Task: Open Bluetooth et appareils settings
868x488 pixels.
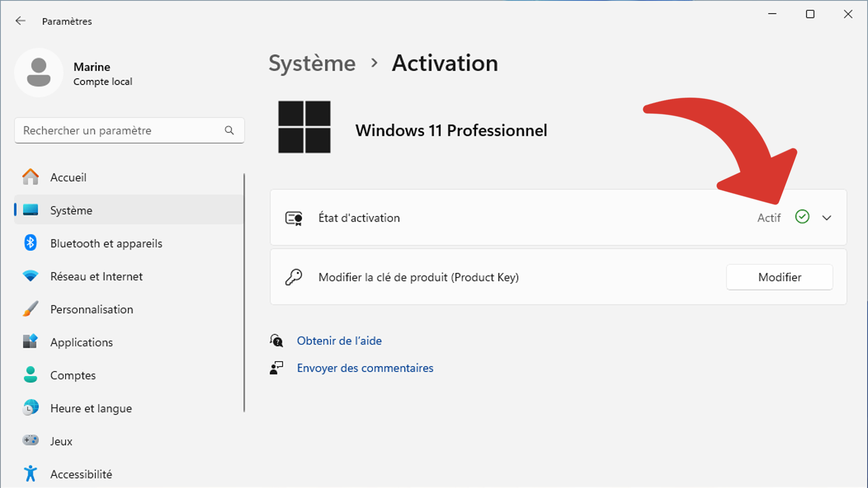Action: click(x=129, y=243)
